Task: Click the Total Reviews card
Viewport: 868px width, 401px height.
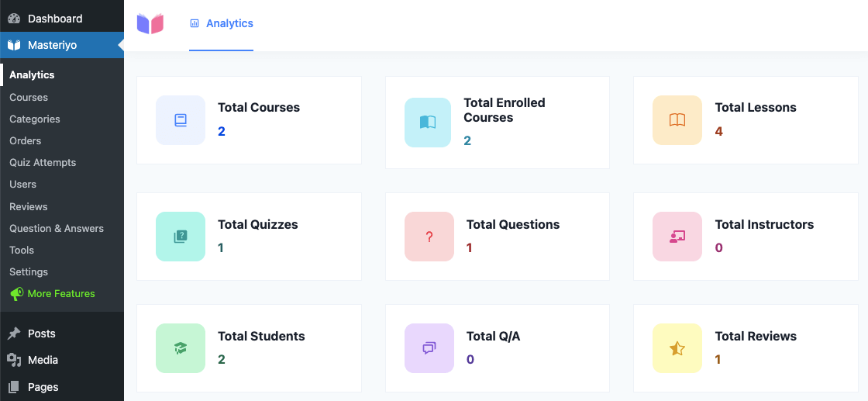Action: [746, 347]
